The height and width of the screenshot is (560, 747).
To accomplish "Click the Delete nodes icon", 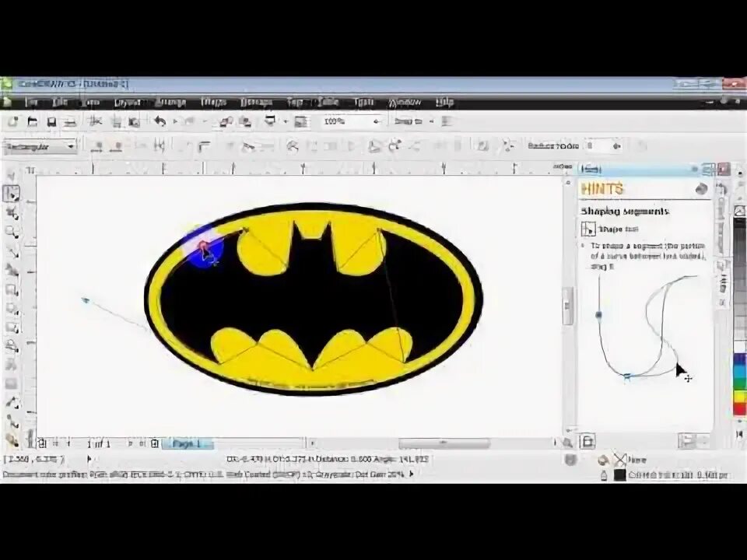I will [x=117, y=146].
